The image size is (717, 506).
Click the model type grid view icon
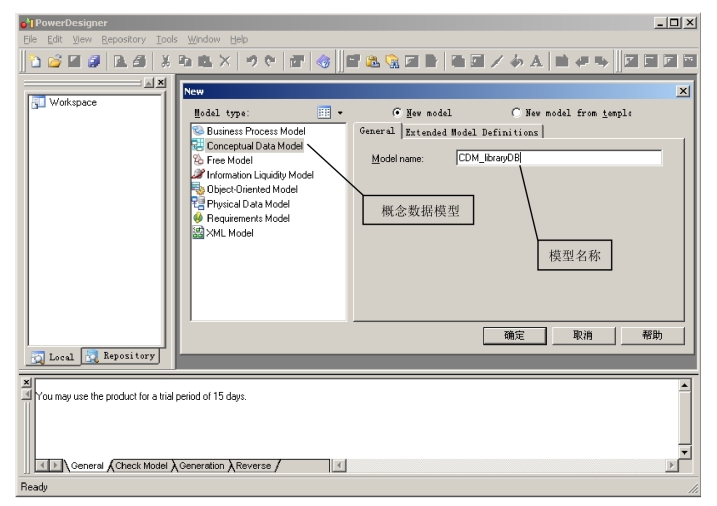(324, 112)
